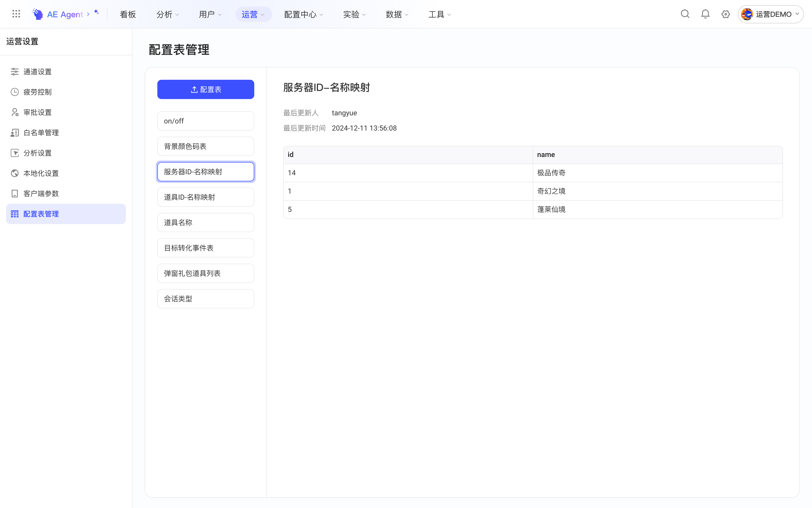812x508 pixels.
Task: Click the timestamp 2024-12-11 13:56:08
Action: (364, 128)
